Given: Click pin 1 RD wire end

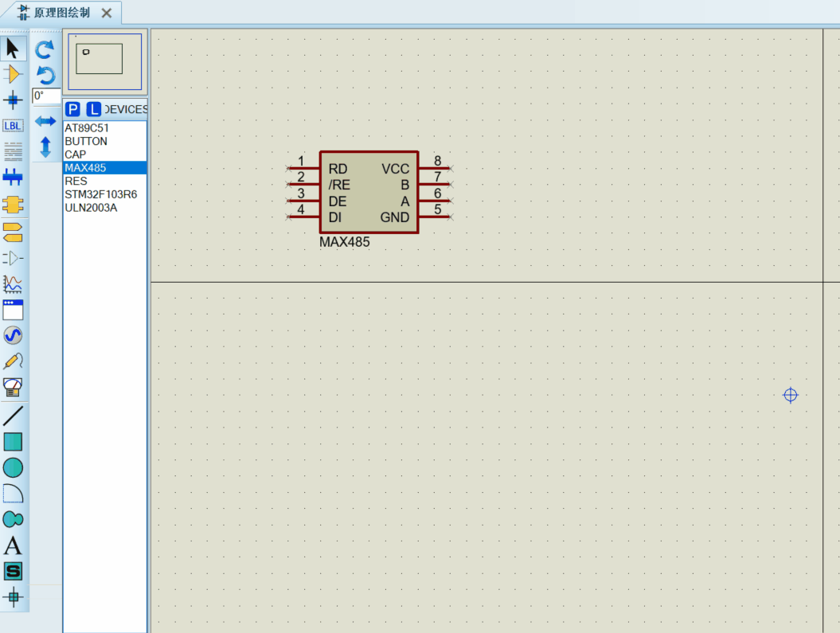Looking at the screenshot, I should (x=289, y=168).
